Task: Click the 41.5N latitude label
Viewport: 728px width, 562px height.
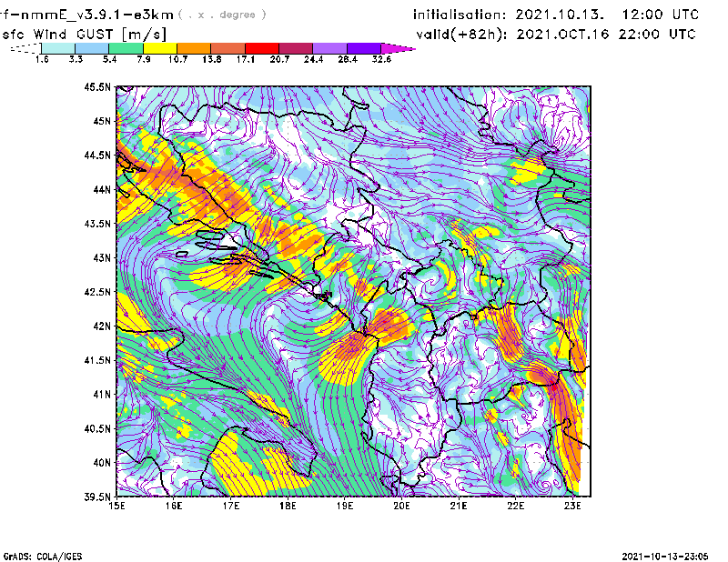Action: pyautogui.click(x=97, y=360)
